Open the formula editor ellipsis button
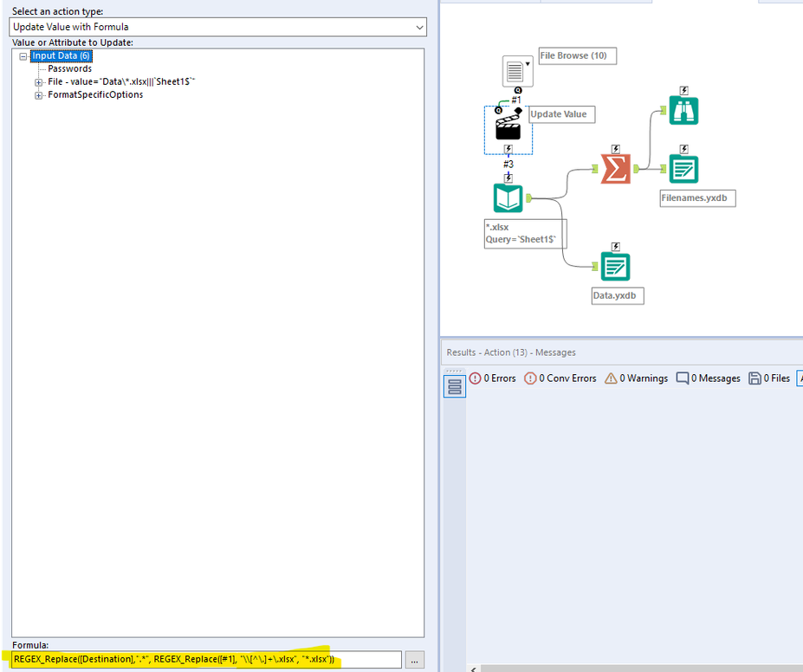This screenshot has width=803, height=672. [414, 660]
